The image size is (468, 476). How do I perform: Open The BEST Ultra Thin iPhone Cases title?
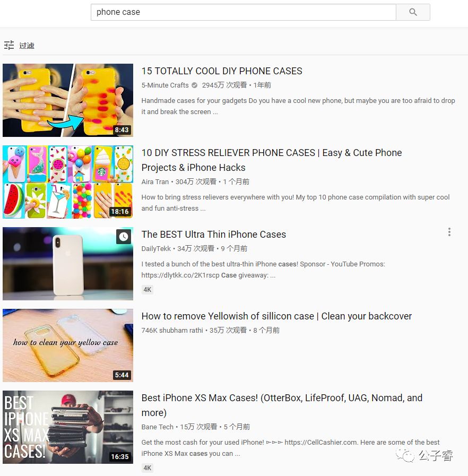coord(214,235)
